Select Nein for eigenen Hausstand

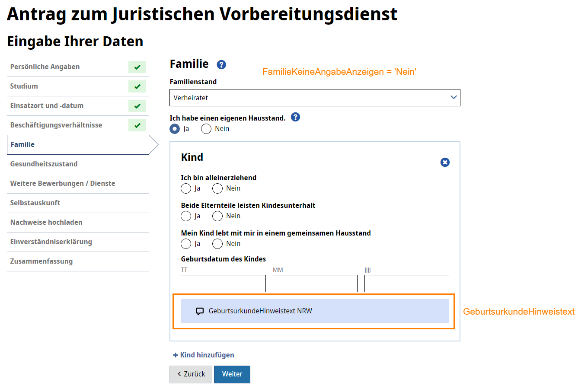click(206, 129)
